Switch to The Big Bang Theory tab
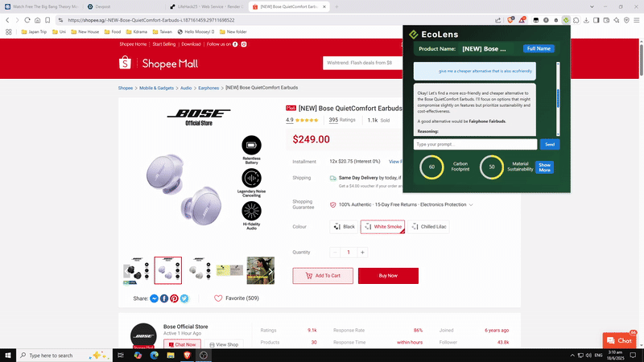The image size is (644, 362). (x=42, y=6)
